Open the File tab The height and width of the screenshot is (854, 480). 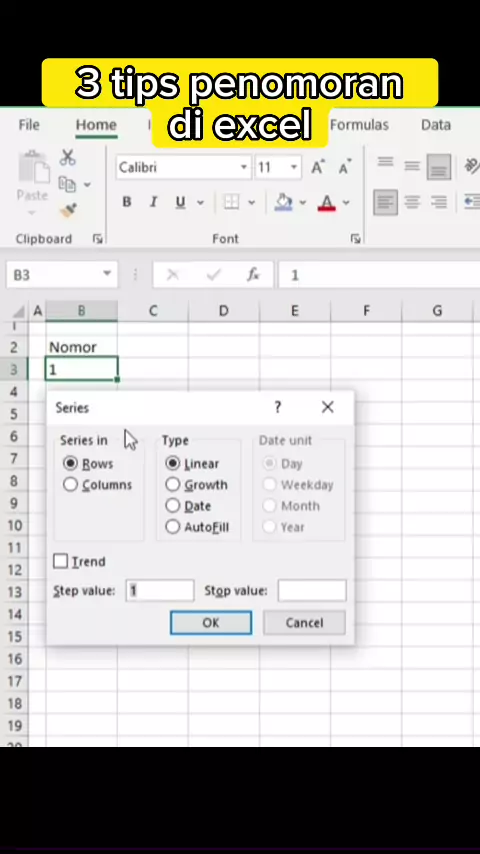pyautogui.click(x=29, y=125)
